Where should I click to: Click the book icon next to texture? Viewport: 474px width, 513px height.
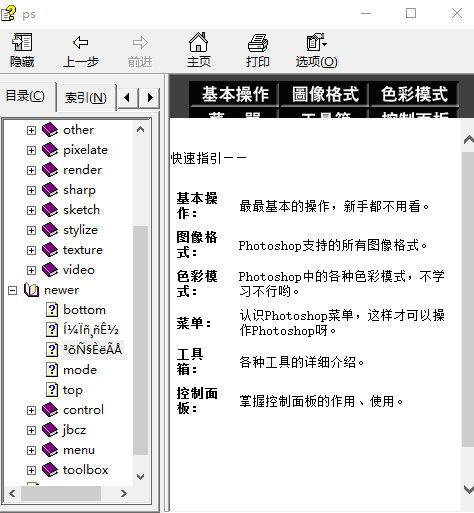click(x=50, y=250)
